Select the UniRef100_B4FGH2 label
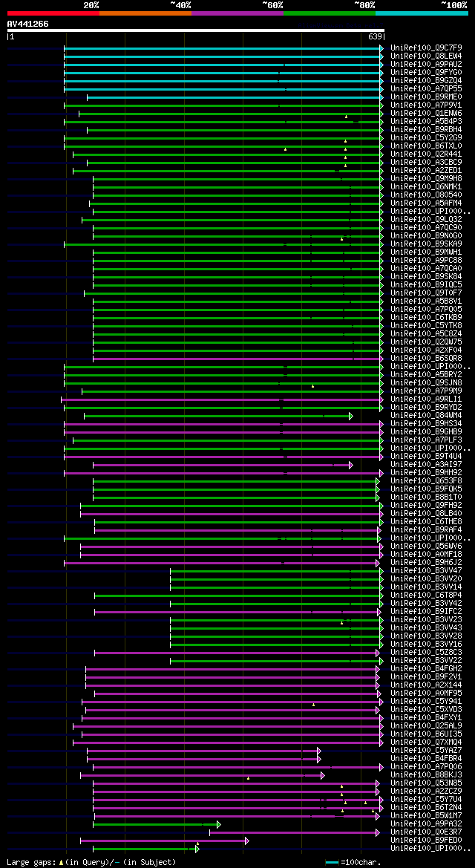The image size is (475, 868). pyautogui.click(x=426, y=669)
